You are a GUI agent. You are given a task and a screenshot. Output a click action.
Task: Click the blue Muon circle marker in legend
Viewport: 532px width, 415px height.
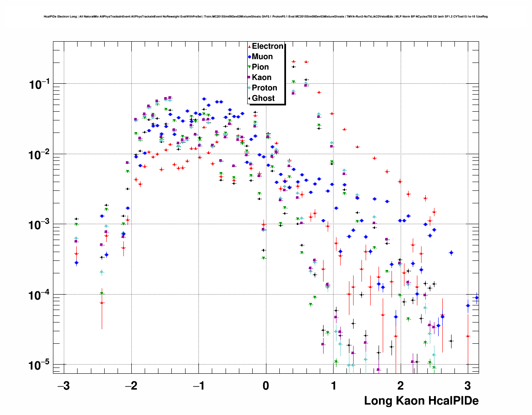(249, 57)
